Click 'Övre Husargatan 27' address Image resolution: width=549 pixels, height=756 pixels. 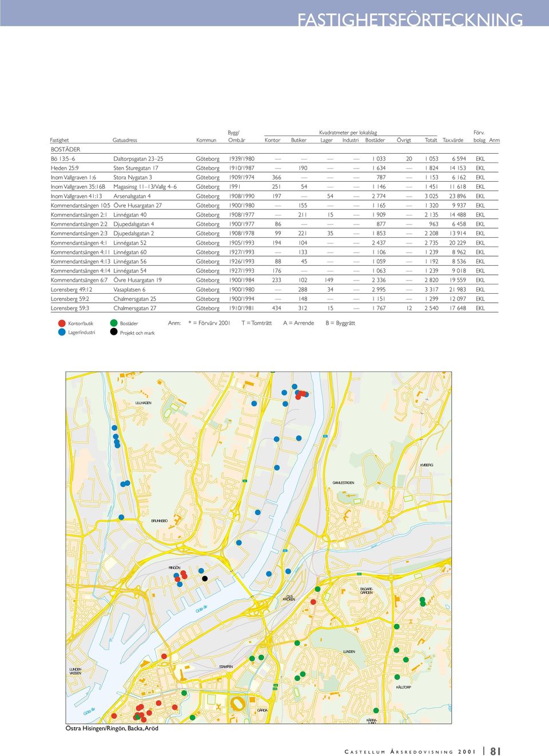tap(137, 205)
